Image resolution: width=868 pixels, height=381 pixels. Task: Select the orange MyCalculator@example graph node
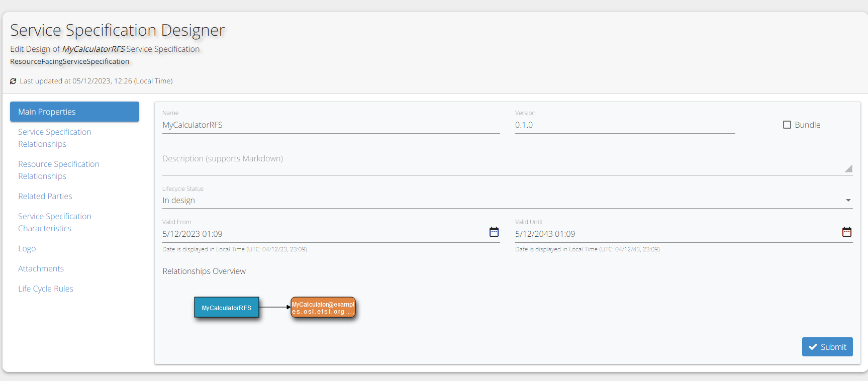(323, 308)
